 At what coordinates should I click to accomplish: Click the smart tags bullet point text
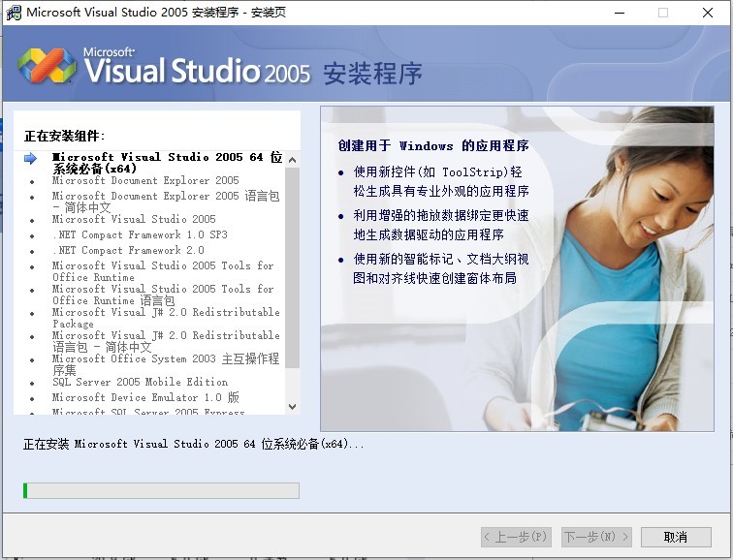click(x=441, y=268)
